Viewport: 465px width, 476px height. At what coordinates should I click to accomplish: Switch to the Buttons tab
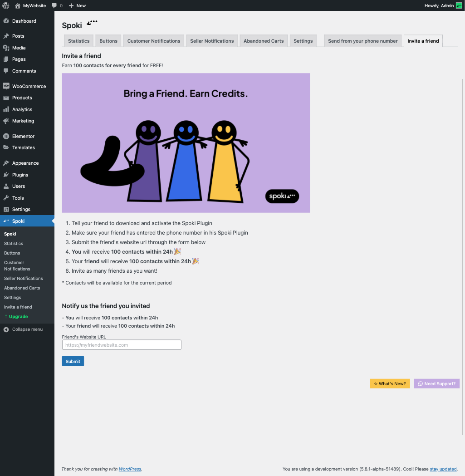point(108,41)
